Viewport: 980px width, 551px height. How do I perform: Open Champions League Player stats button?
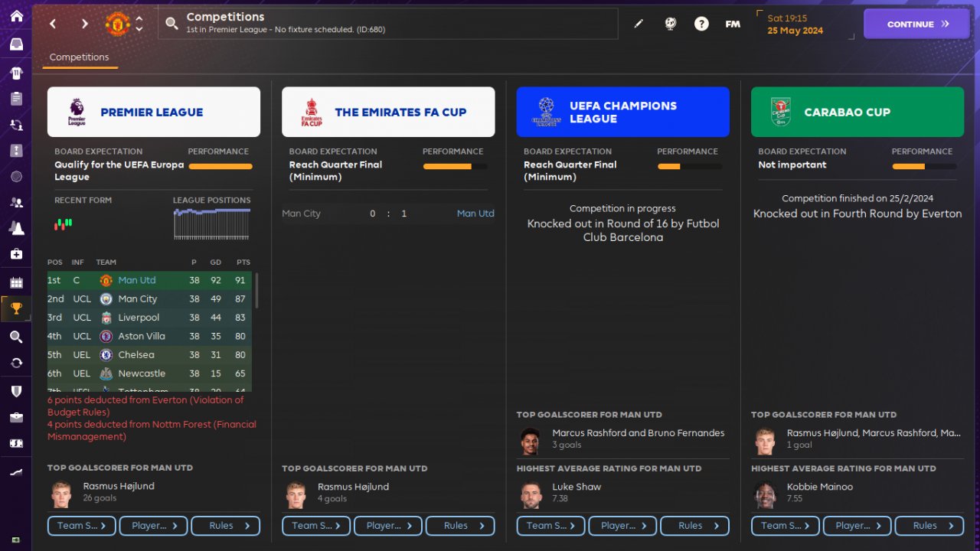622,526
